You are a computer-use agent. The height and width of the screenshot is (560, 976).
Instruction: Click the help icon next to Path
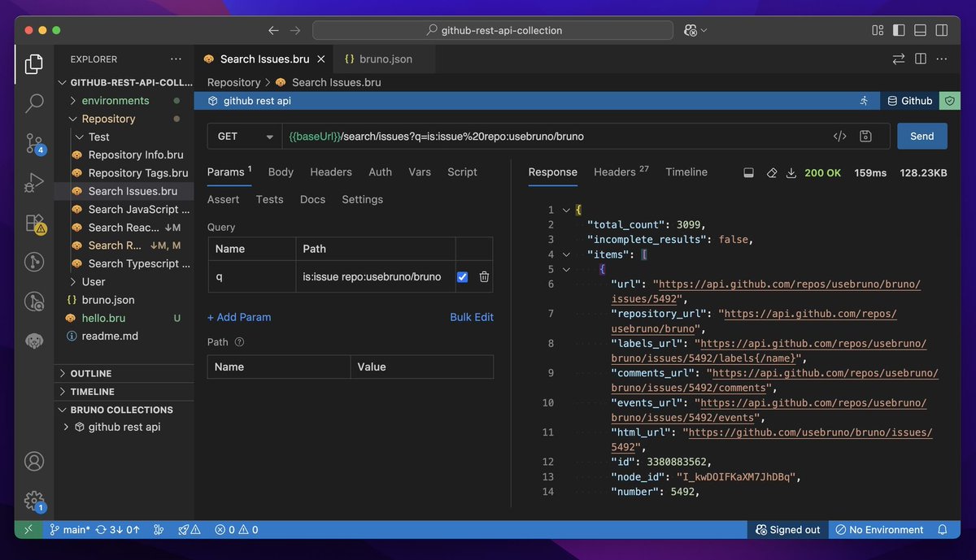[239, 342]
